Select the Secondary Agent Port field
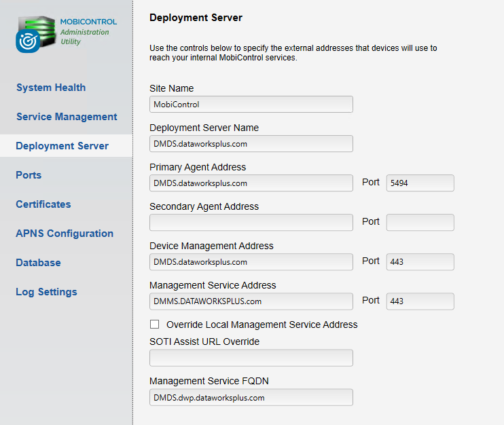The width and height of the screenshot is (504, 425). tap(419, 222)
